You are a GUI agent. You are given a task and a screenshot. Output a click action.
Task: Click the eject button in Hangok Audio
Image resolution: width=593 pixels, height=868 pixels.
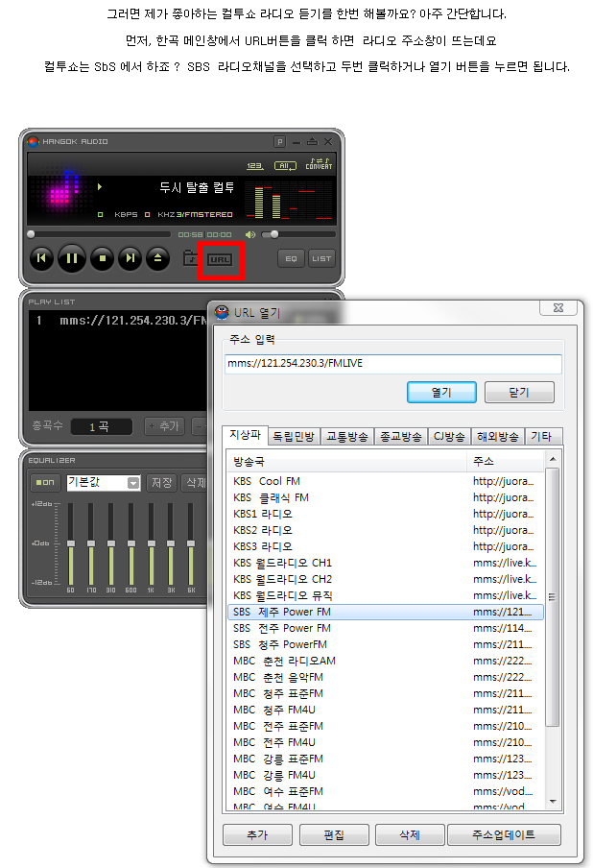point(157,258)
